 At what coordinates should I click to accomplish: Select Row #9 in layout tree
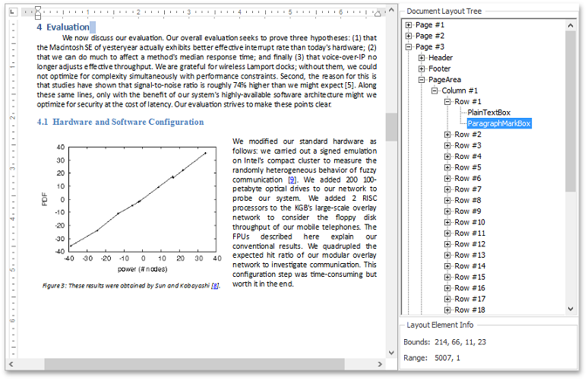coord(468,211)
